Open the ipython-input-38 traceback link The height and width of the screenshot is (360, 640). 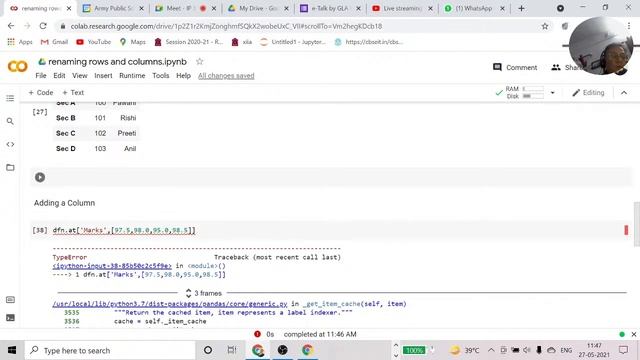(112, 266)
